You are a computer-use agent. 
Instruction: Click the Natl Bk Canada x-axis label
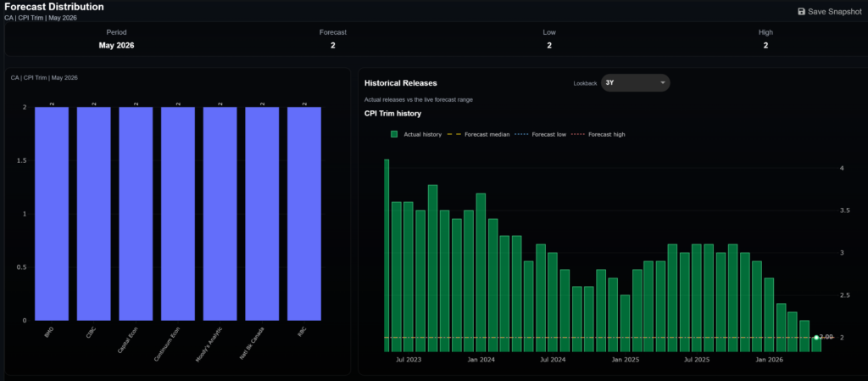click(x=250, y=342)
